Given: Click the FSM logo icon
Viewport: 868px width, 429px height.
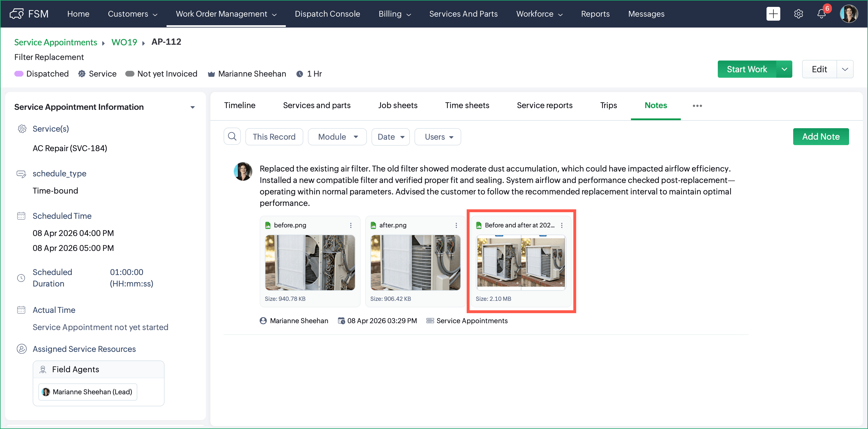Looking at the screenshot, I should [17, 14].
